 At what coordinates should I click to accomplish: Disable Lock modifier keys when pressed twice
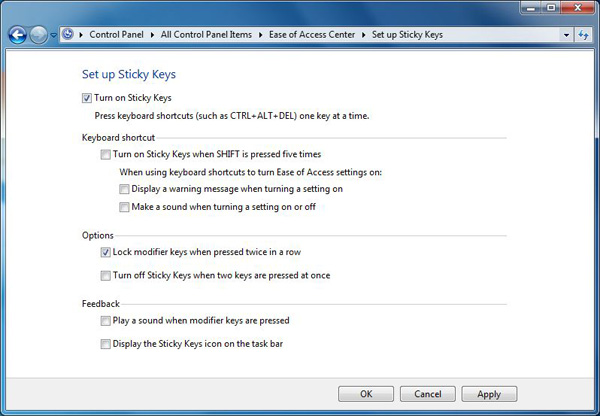pos(105,253)
